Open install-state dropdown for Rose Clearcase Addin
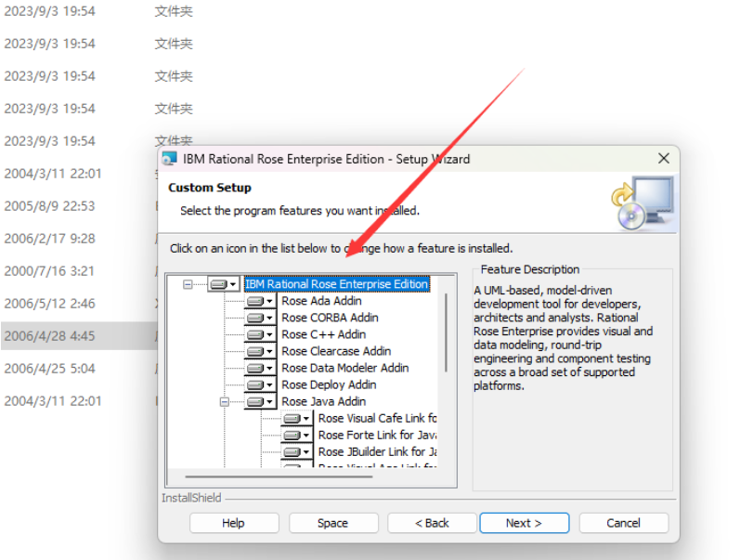 [260, 352]
